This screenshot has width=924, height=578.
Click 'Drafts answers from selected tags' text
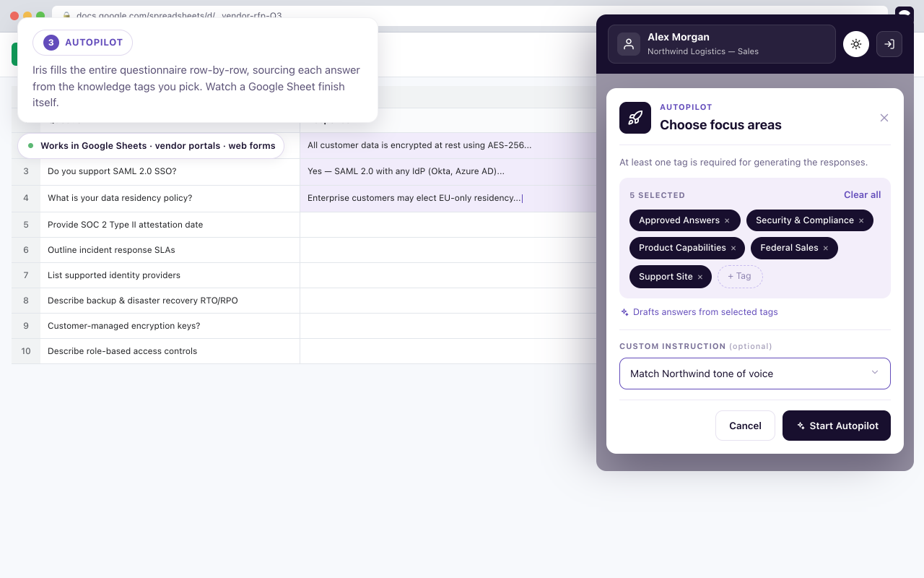pyautogui.click(x=705, y=312)
